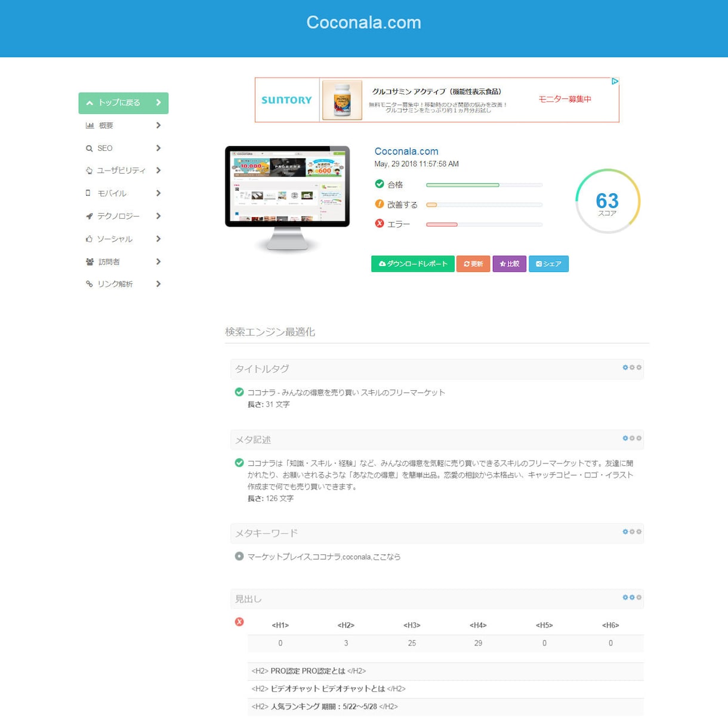Expand the chevron next to モバイル
728x723 pixels.
158,193
